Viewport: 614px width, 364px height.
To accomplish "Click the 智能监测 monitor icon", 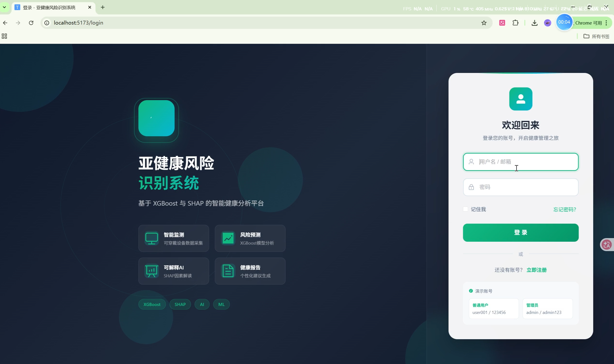I will (x=152, y=238).
